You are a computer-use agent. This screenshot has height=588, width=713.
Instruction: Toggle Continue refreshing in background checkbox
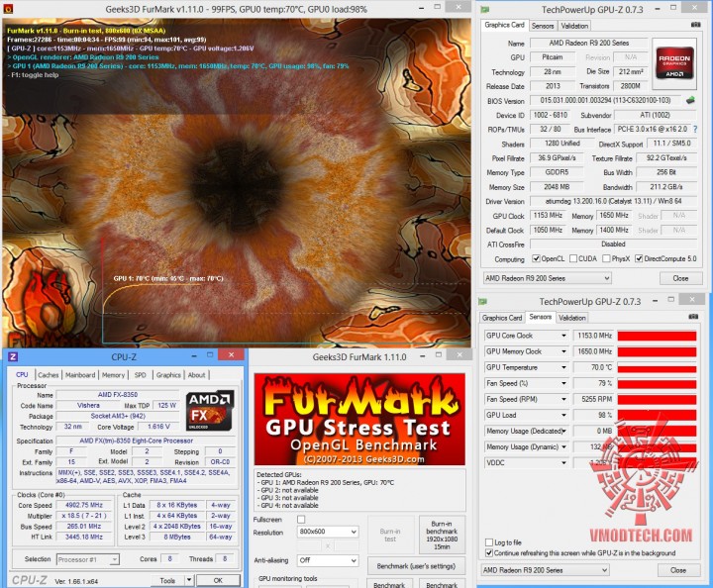[x=489, y=553]
